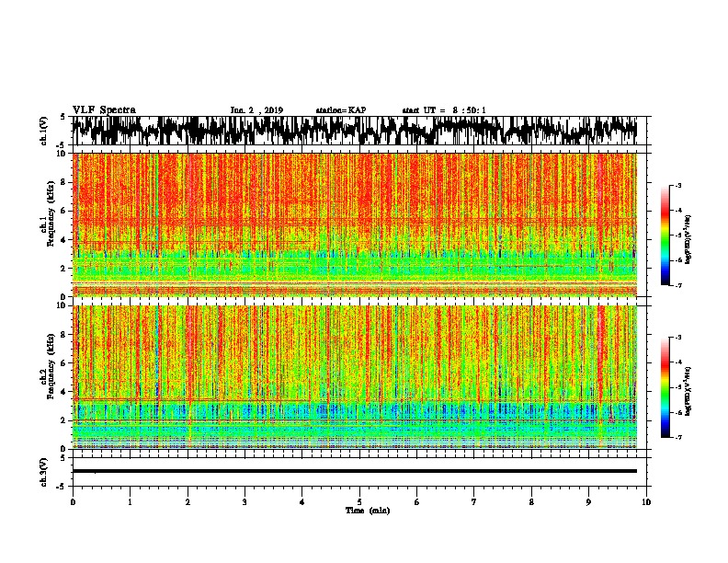This screenshot has width=728, height=563.
Task: Click the ch.1 voltage waveform trace panel
Action: (358, 131)
